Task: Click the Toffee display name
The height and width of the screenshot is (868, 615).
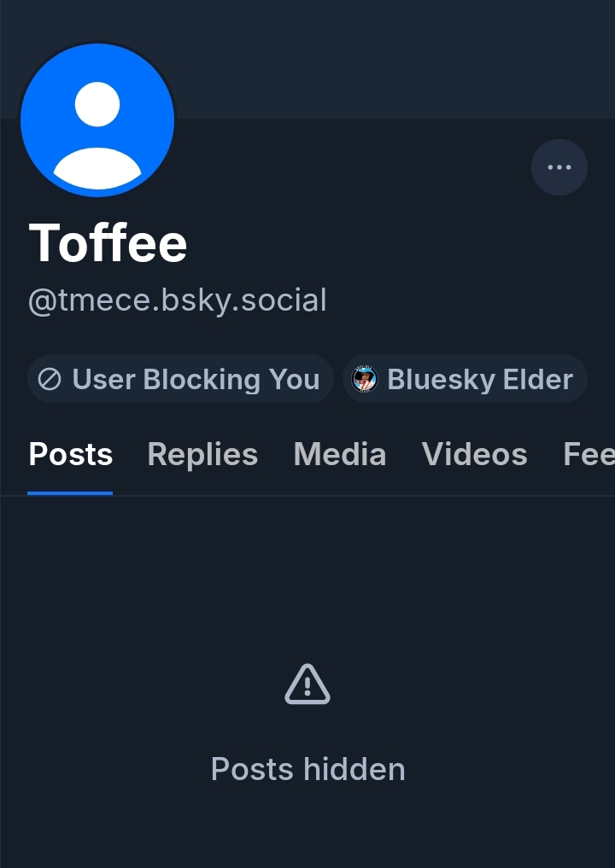Action: pyautogui.click(x=108, y=242)
